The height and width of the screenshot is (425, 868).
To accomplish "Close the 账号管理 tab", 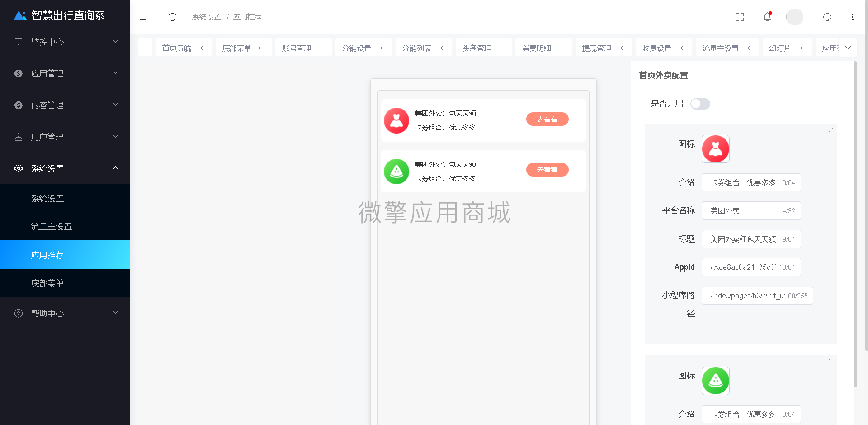I will [321, 48].
